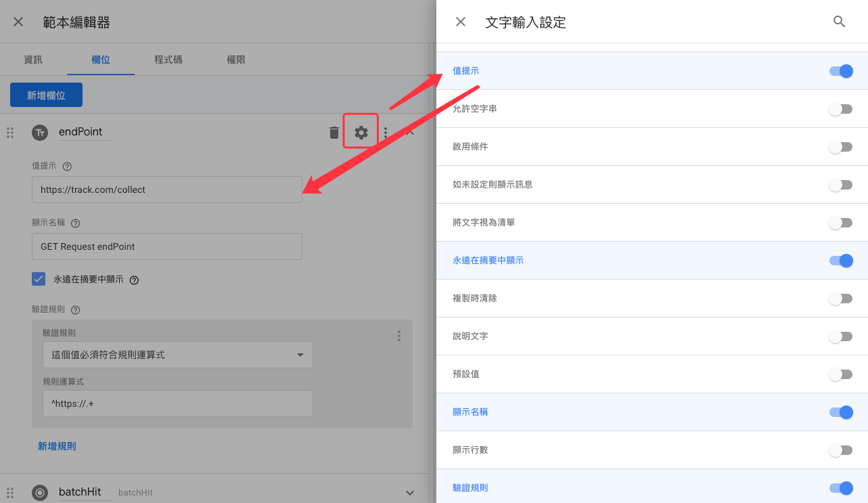868x503 pixels.
Task: Expand the batchHit field section
Action: (x=409, y=493)
